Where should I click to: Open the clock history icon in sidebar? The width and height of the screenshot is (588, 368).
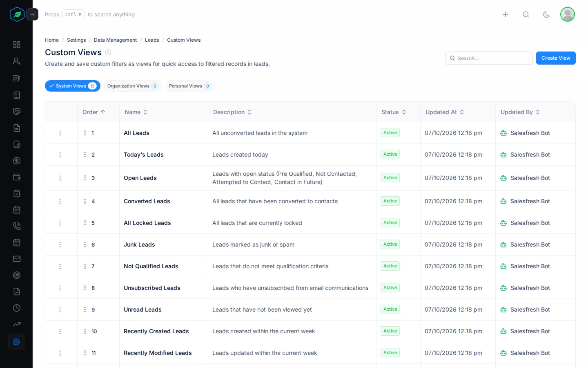click(x=17, y=308)
